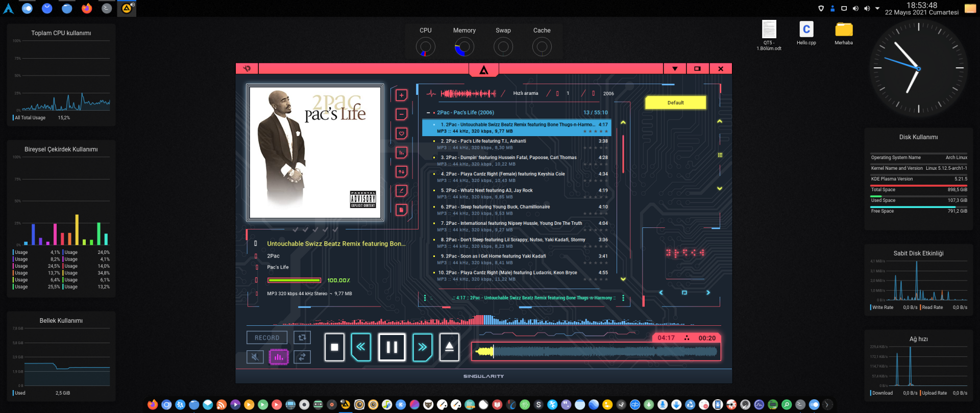Click the edit pencil playlist icon

tap(402, 191)
